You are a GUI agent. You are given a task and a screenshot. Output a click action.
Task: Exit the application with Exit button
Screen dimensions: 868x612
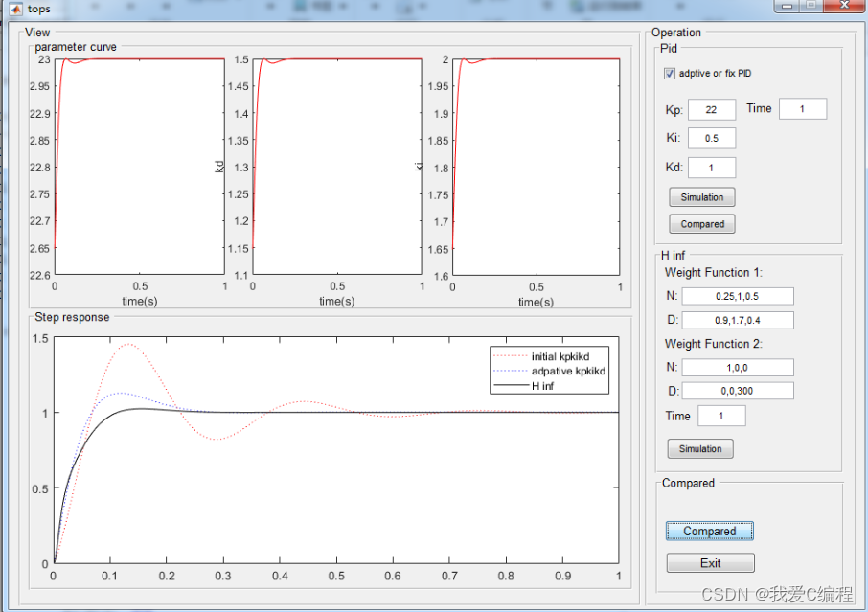[x=710, y=563]
